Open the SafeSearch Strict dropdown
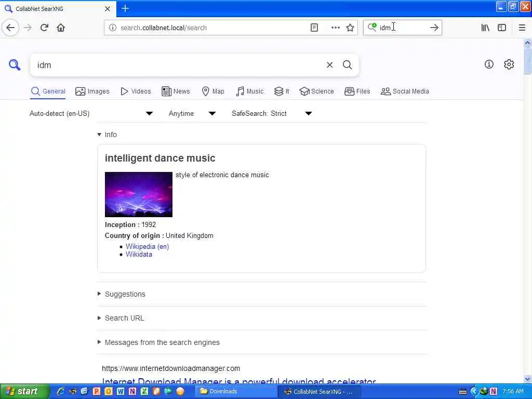This screenshot has height=399, width=532. click(271, 113)
